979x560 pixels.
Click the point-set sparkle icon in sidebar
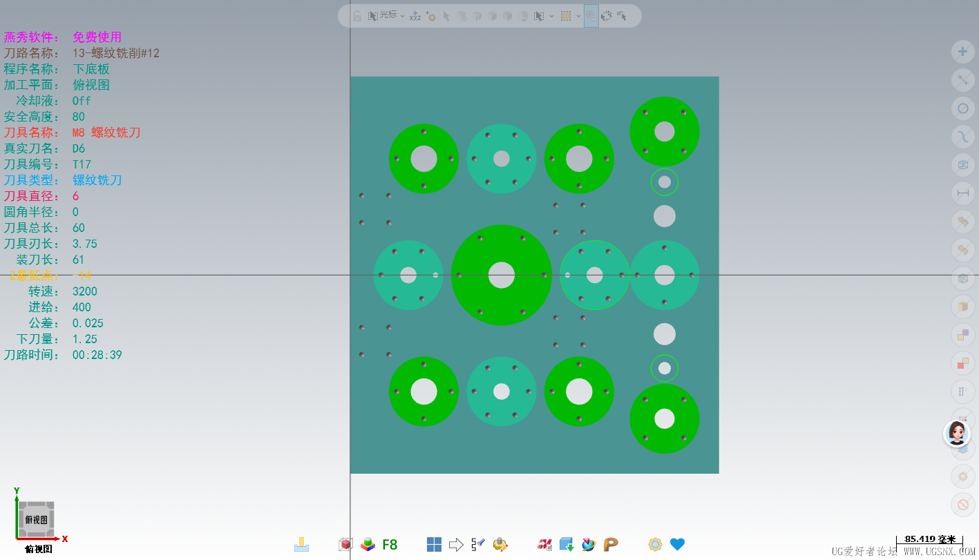962,79
